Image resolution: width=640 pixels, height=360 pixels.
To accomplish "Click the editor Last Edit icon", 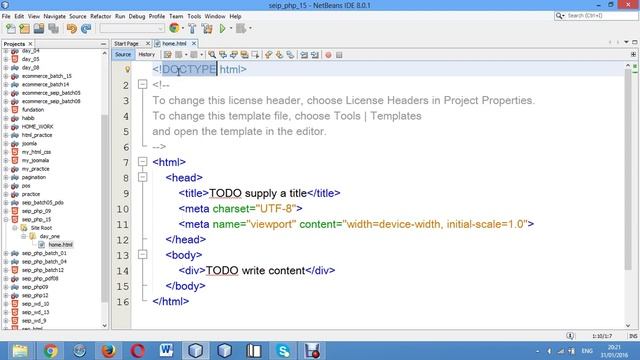I will [x=168, y=55].
